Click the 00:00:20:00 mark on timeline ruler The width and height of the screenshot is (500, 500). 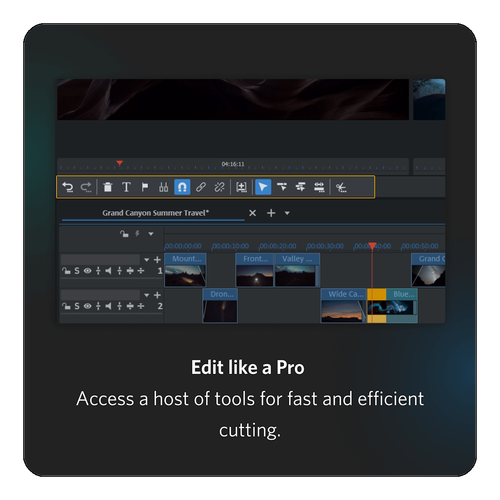click(278, 246)
